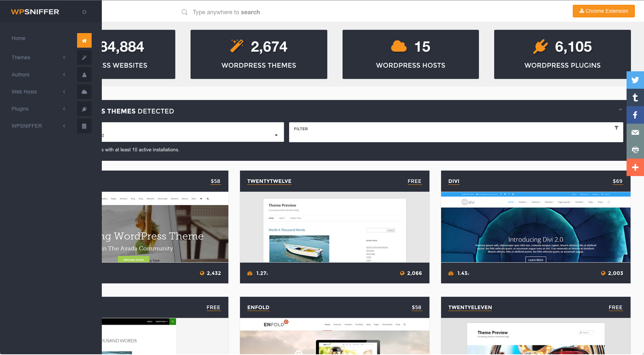This screenshot has height=355, width=644.
Task: Click the magic wand Themes icon
Action: [84, 57]
